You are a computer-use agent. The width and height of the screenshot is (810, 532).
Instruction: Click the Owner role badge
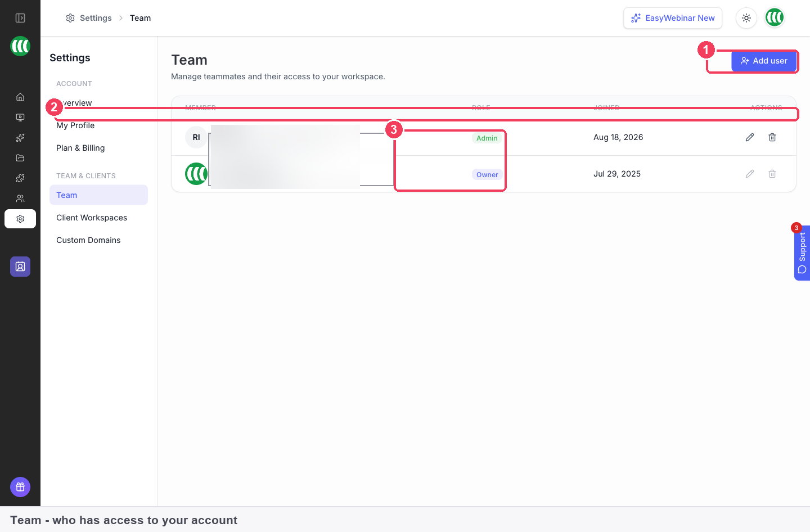(487, 174)
